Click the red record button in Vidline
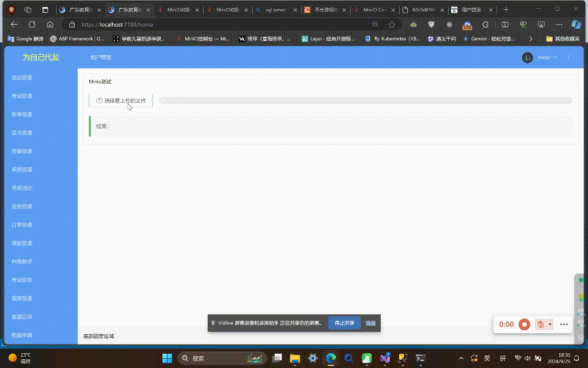588x368 pixels. coord(524,325)
